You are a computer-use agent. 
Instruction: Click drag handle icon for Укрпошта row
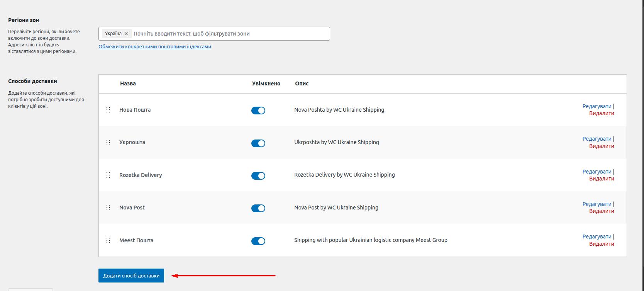click(108, 143)
